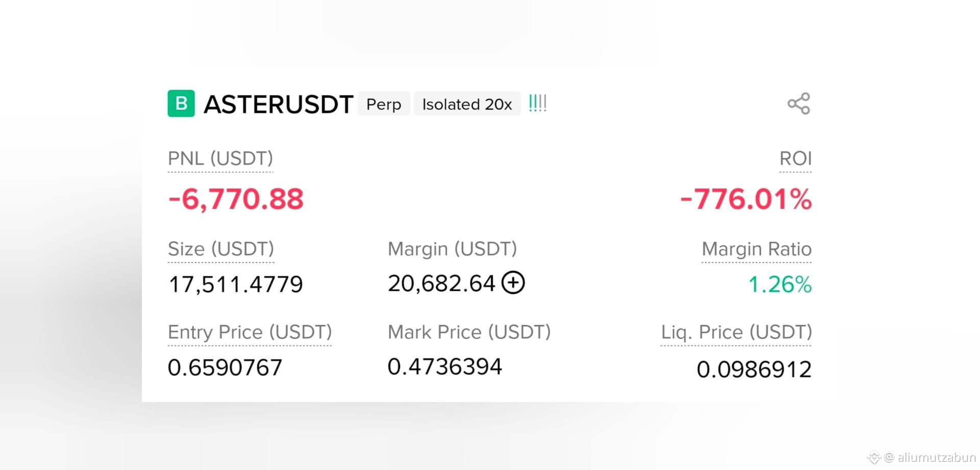
Task: Click the -6,770.88 PNL value
Action: (236, 199)
